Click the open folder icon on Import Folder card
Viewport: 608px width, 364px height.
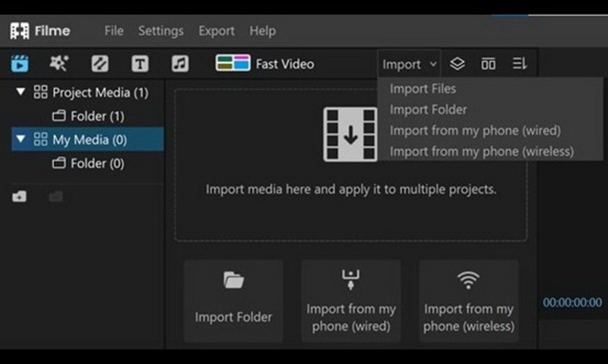[x=233, y=280]
